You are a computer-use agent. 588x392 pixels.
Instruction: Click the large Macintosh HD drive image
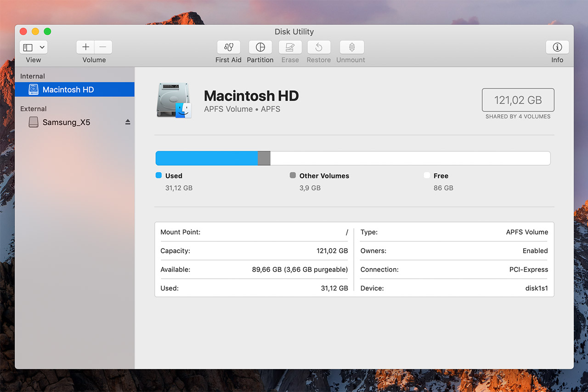[174, 101]
